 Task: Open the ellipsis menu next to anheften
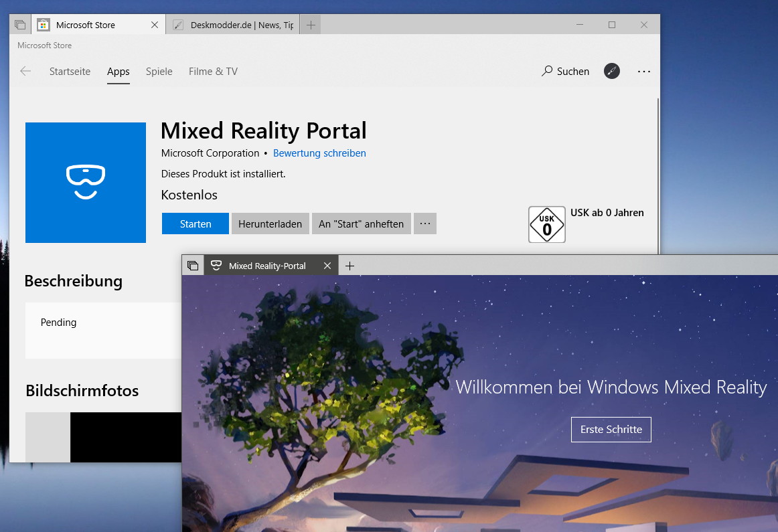click(x=425, y=224)
